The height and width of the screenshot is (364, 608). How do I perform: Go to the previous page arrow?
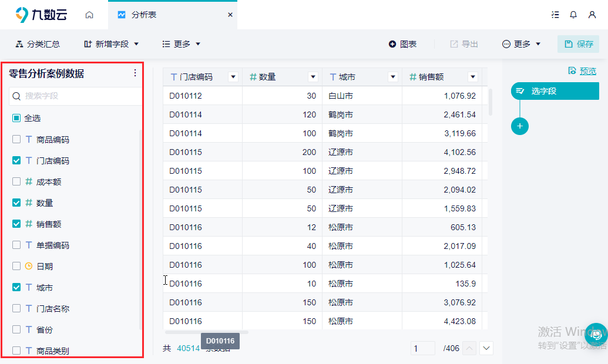coord(469,348)
